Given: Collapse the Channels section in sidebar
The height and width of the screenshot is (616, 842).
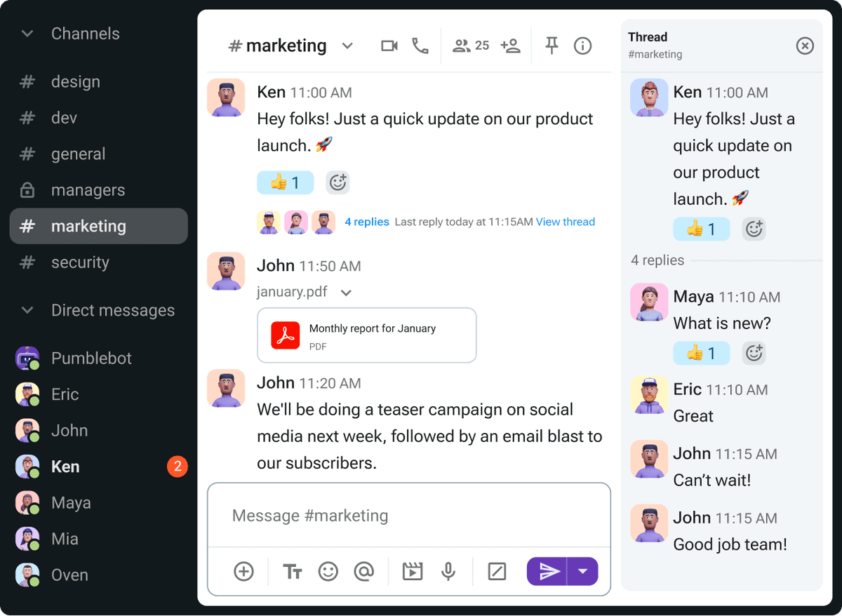Looking at the screenshot, I should 27,34.
